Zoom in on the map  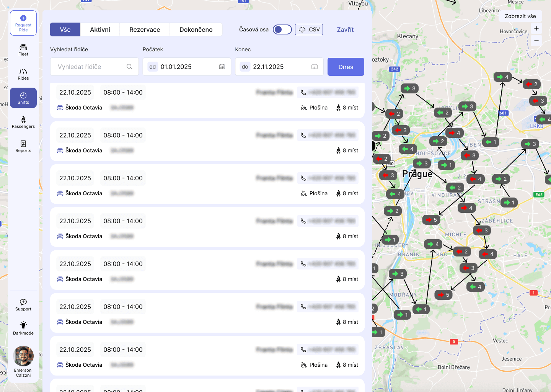tap(536, 28)
